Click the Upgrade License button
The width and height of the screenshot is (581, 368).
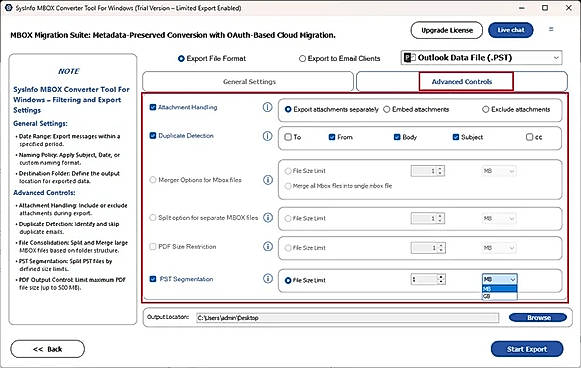(447, 30)
